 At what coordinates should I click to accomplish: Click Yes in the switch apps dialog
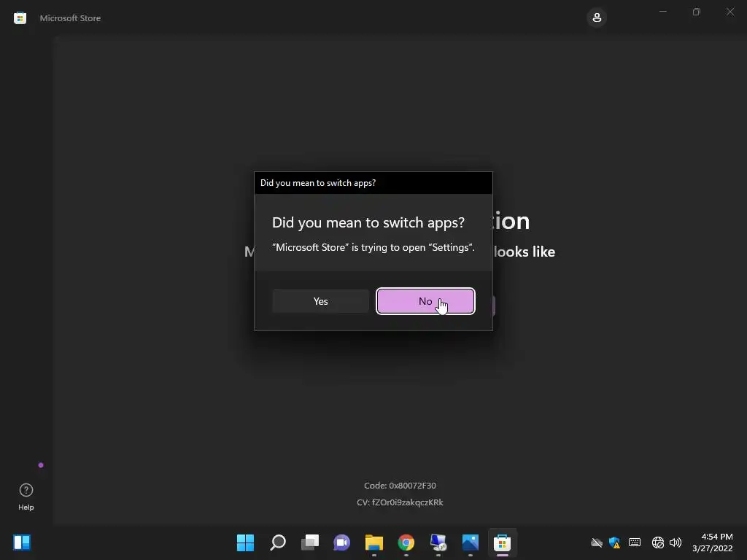[321, 301]
